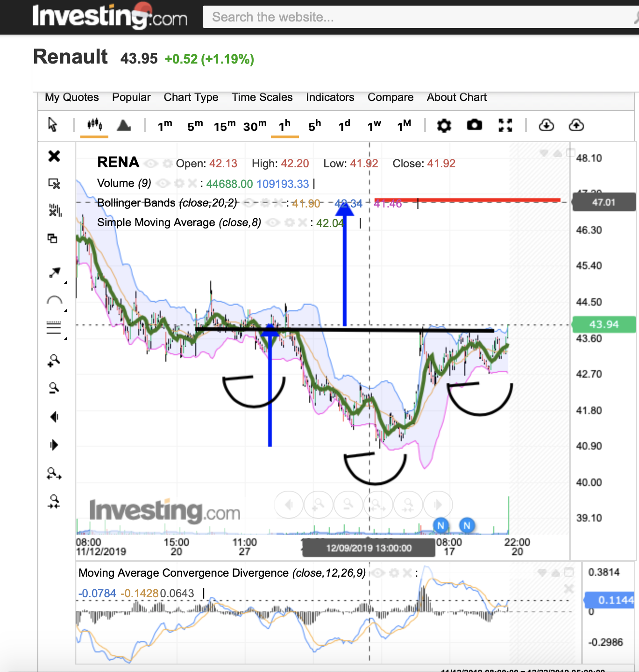Click floating zoom-in circle button on chart
Image resolution: width=639 pixels, height=672 pixels.
pyautogui.click(x=319, y=505)
